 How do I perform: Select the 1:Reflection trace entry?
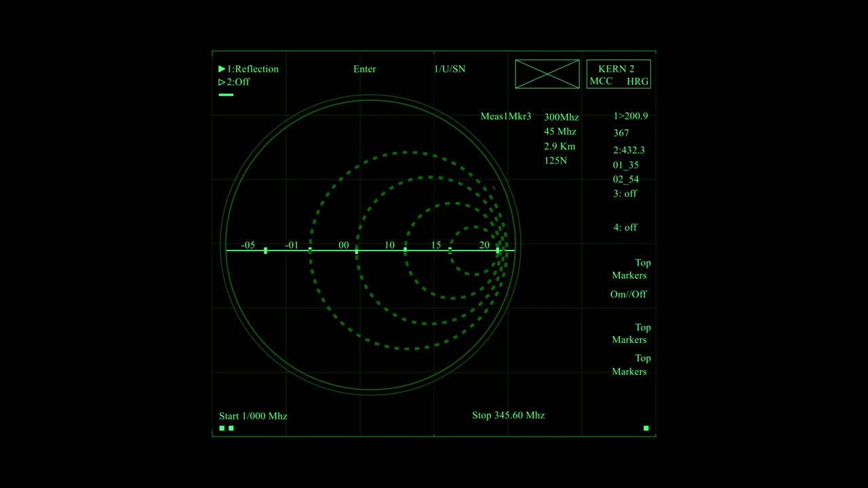pos(252,69)
